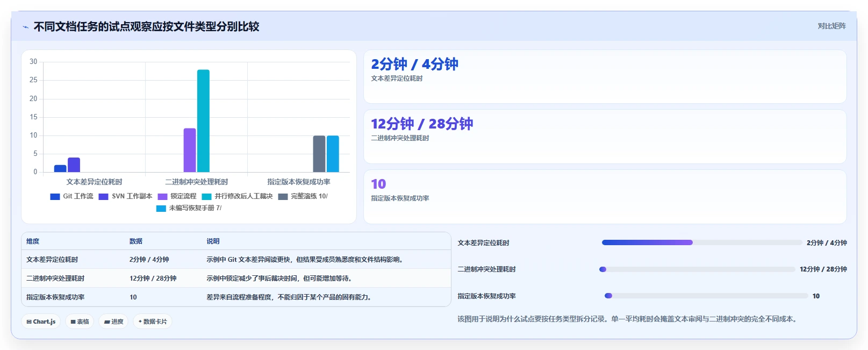Select the 进度 tag chip

(113, 322)
